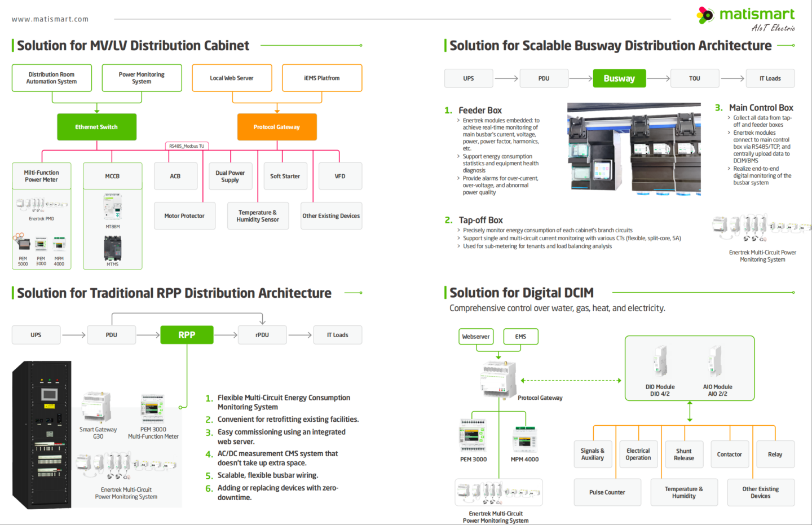The height and width of the screenshot is (525, 812).
Task: Click the Local Web Server box
Action: (232, 78)
